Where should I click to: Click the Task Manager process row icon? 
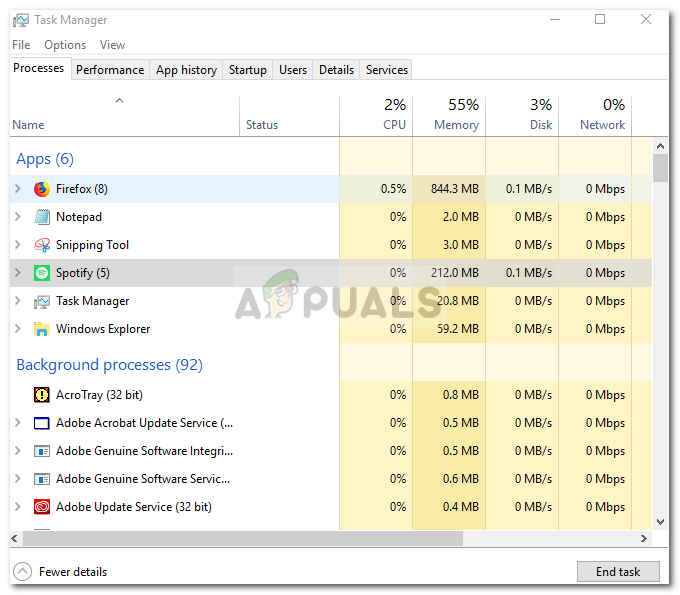tap(42, 301)
